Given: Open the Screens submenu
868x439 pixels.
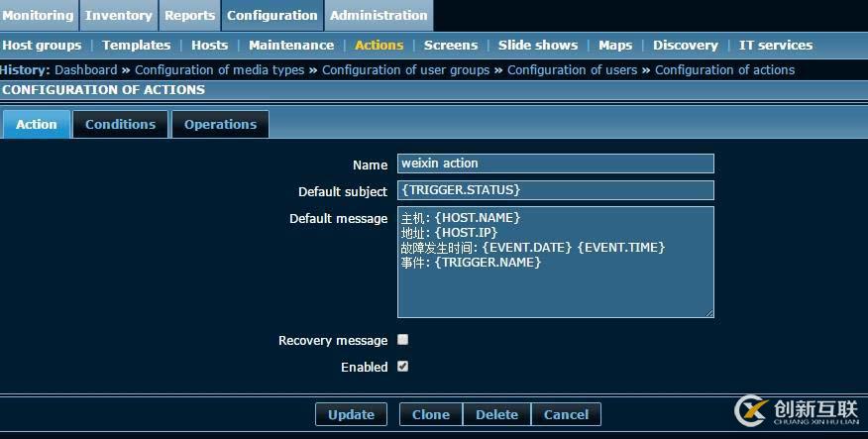Looking at the screenshot, I should pyautogui.click(x=451, y=46).
